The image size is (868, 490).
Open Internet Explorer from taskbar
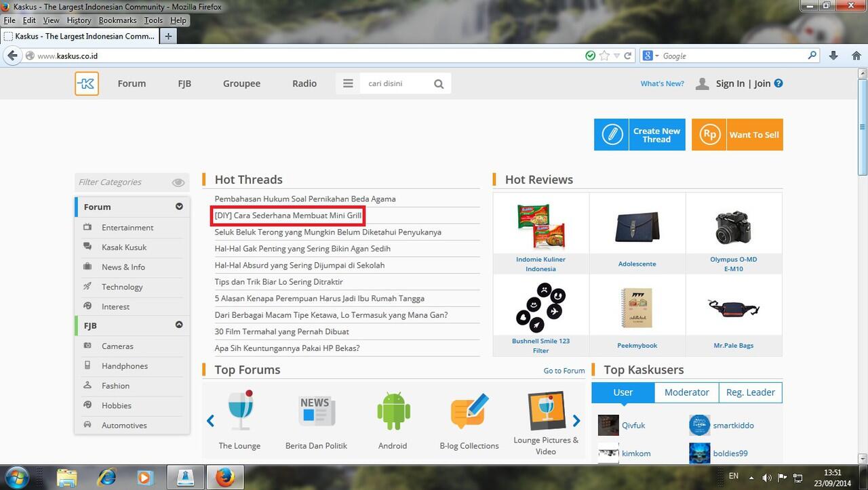pos(105,477)
